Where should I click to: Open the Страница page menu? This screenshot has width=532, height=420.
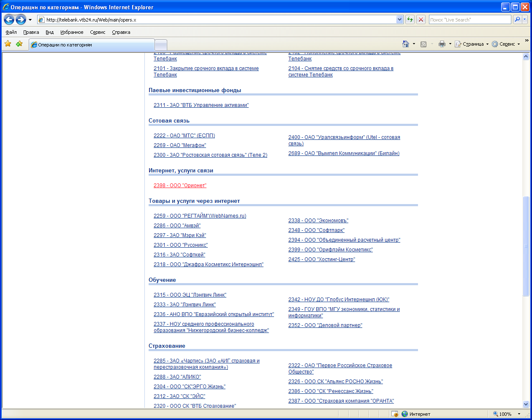472,44
